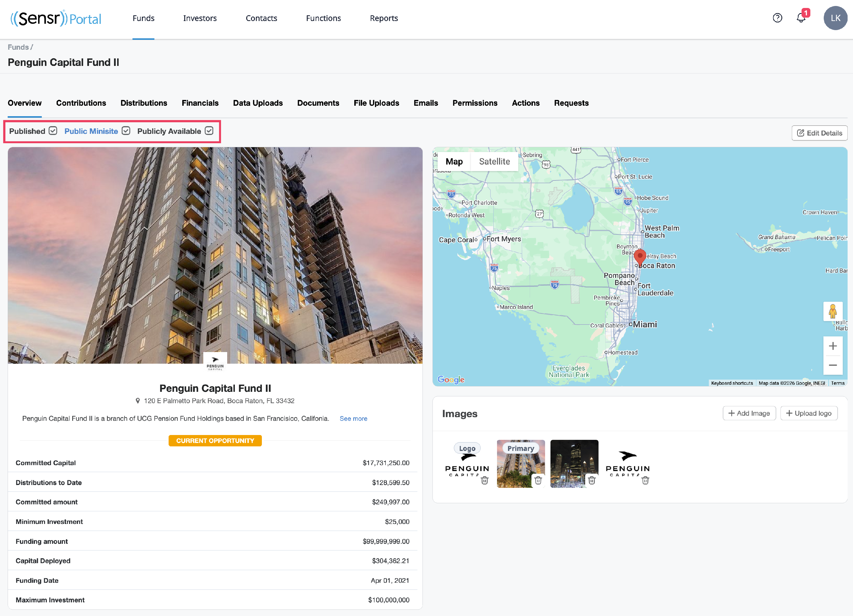Select the Overview tab
This screenshot has height=616, width=853.
tap(24, 103)
